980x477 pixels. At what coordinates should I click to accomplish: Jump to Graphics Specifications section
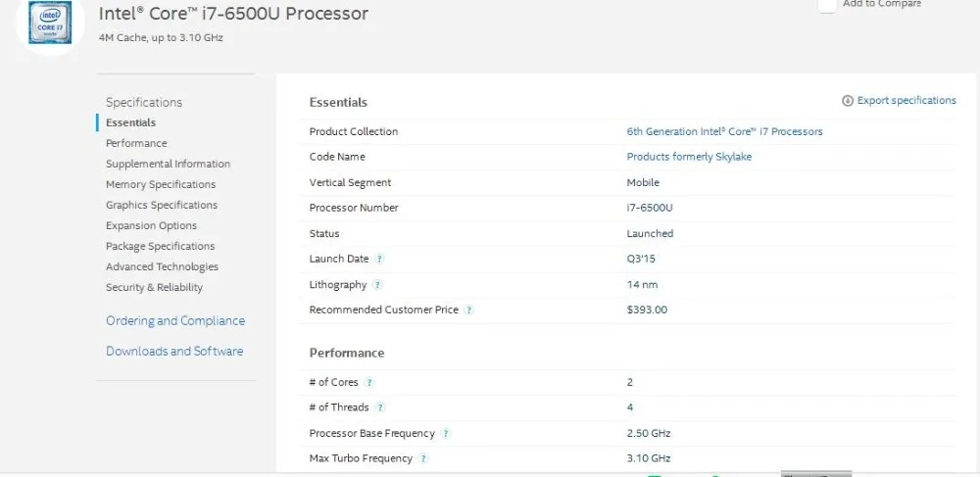162,205
